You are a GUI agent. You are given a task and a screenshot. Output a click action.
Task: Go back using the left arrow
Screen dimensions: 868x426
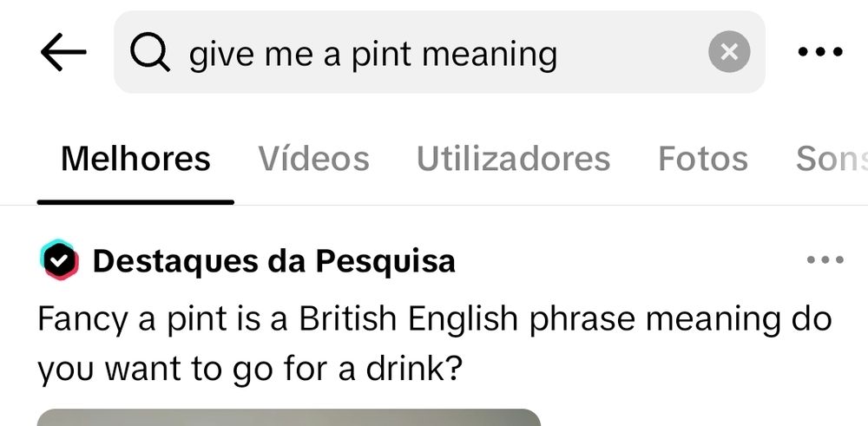pos(63,53)
